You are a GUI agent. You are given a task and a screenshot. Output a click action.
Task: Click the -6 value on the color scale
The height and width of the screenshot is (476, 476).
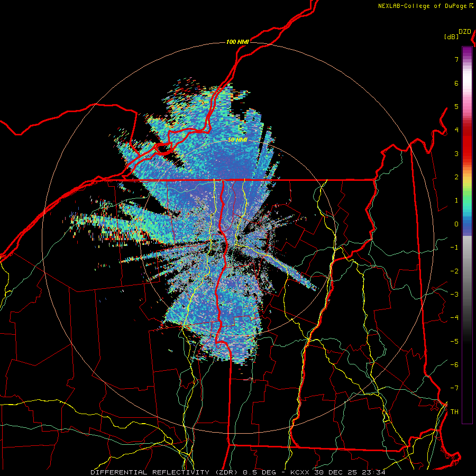point(454,365)
